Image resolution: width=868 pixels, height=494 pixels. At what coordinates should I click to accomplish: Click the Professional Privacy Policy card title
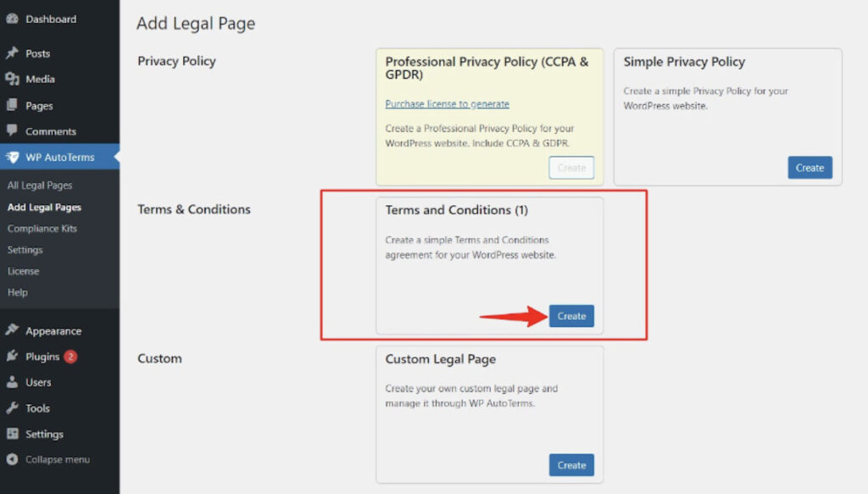487,68
